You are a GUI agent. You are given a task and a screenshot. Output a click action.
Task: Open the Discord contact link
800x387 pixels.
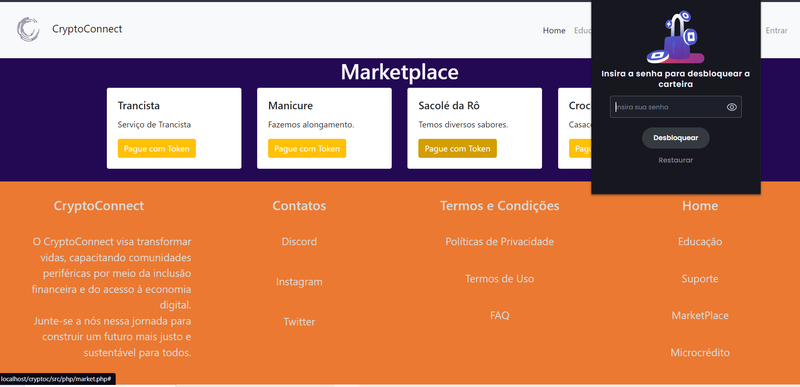click(299, 242)
